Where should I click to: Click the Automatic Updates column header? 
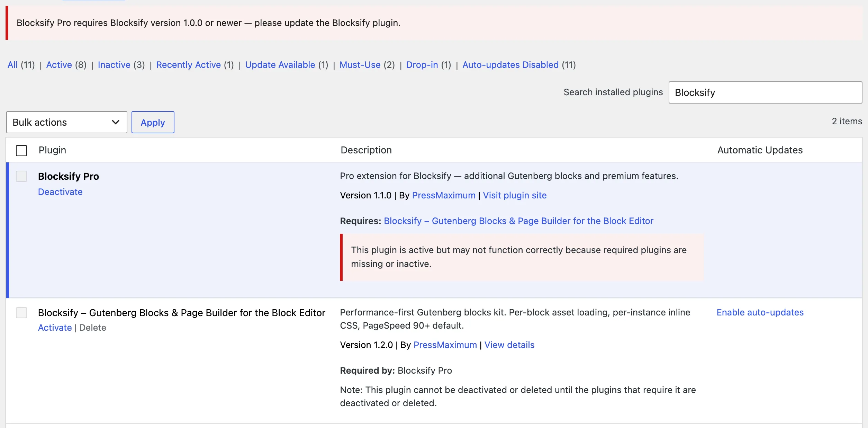tap(760, 150)
